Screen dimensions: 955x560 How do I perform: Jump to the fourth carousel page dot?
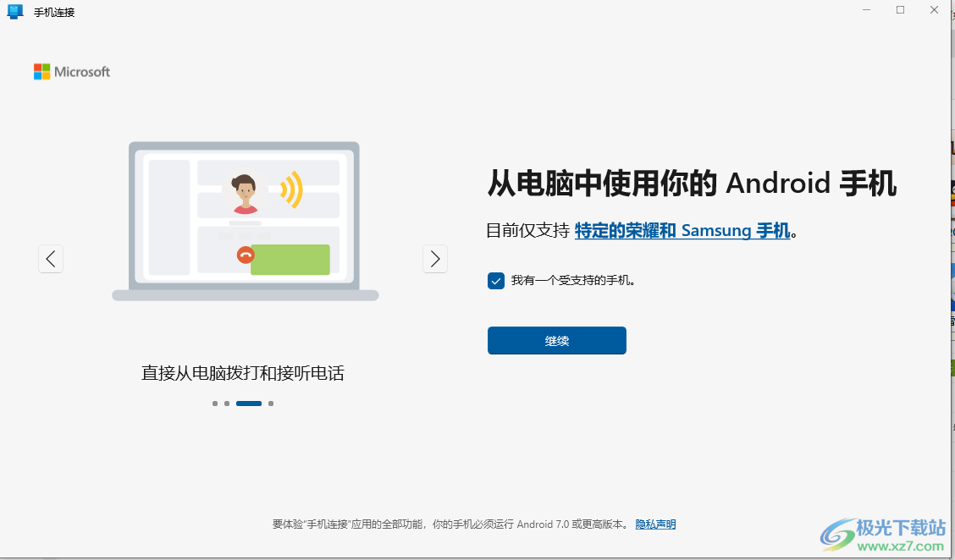(x=271, y=404)
